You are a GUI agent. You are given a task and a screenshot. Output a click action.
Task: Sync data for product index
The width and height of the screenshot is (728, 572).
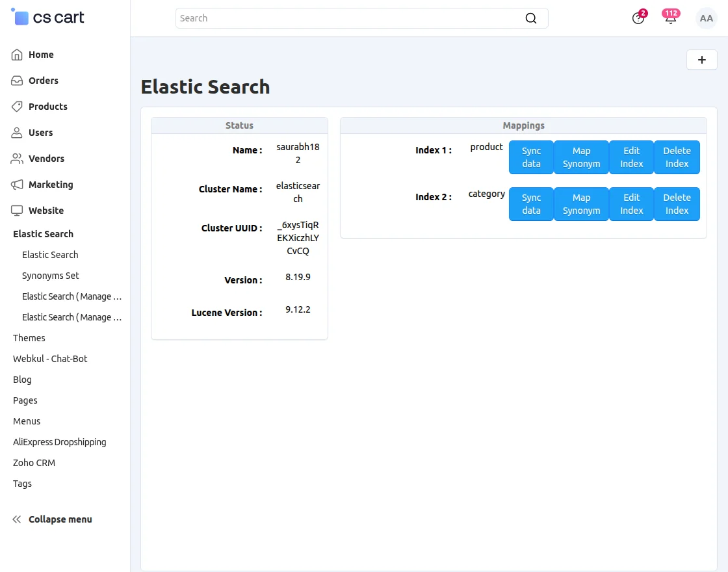point(531,157)
